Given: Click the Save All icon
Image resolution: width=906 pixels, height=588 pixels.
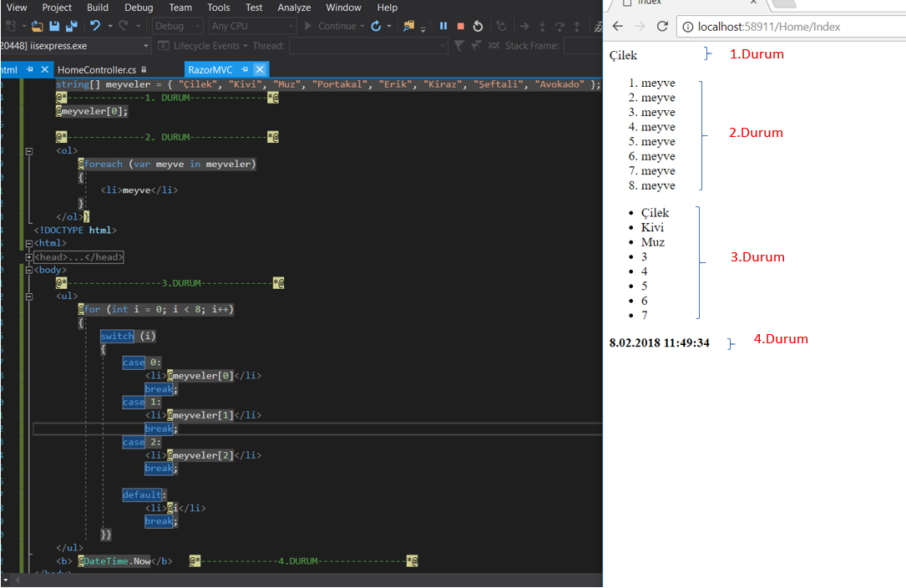Looking at the screenshot, I should point(72,26).
